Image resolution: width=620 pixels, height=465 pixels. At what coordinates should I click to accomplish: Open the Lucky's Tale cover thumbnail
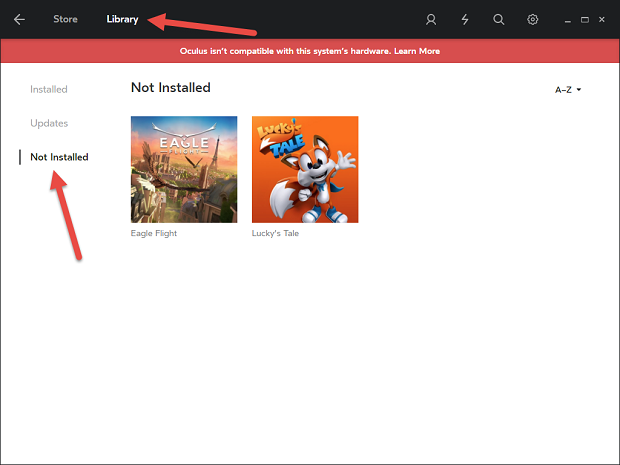305,169
